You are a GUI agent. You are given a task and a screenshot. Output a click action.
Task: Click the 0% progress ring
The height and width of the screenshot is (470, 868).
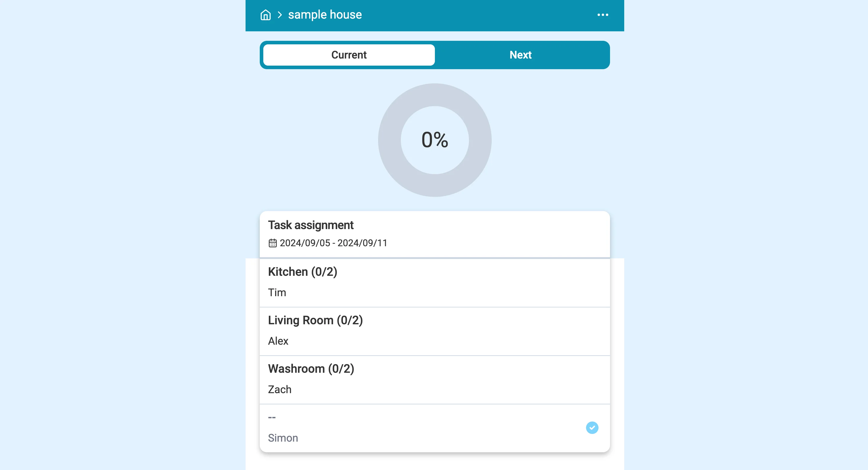[x=435, y=140]
